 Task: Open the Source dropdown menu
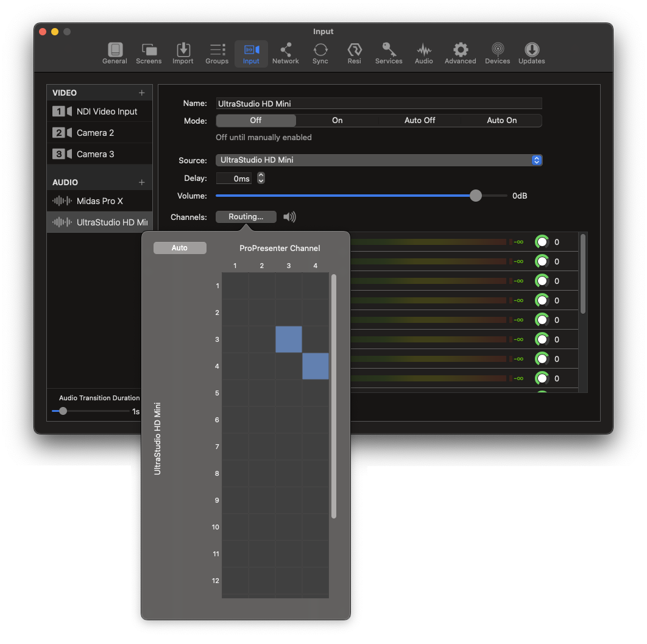(x=379, y=160)
